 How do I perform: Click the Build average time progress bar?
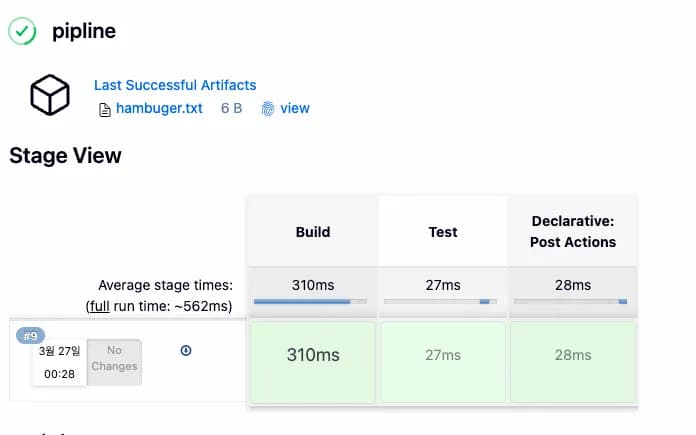point(310,301)
